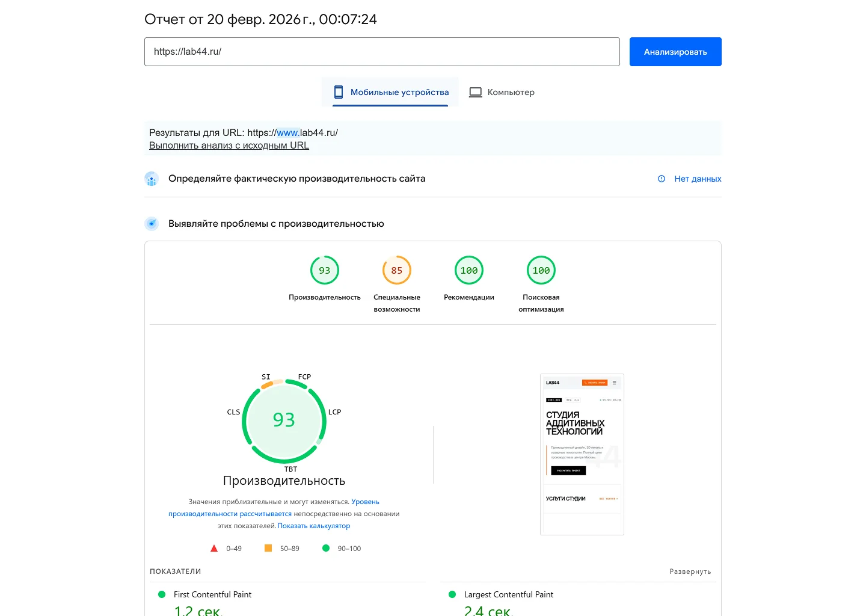Viewport: 866px width, 616px height.
Task: Select the 85 Специальные возможности score gauge
Action: point(397,271)
